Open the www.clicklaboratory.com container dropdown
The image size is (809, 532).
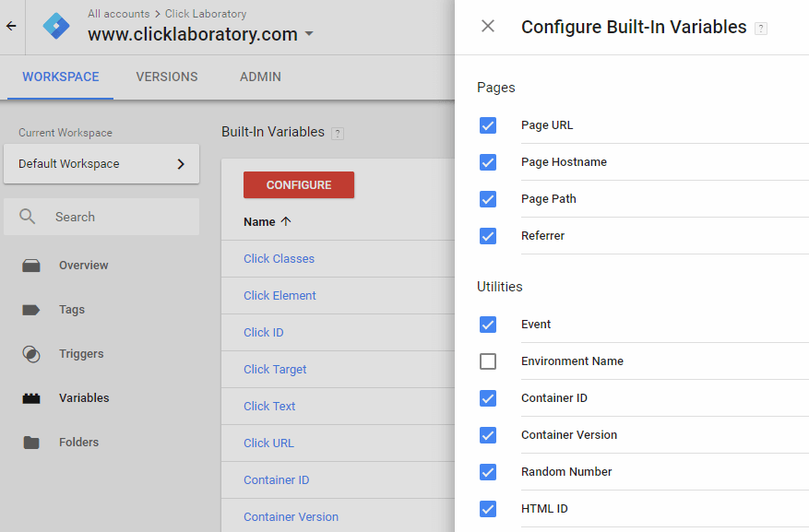coord(309,34)
